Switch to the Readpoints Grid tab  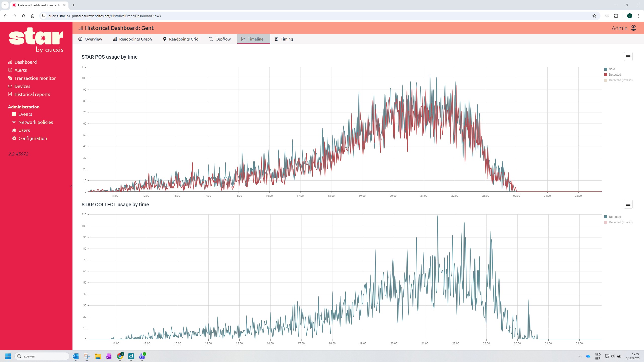181,39
